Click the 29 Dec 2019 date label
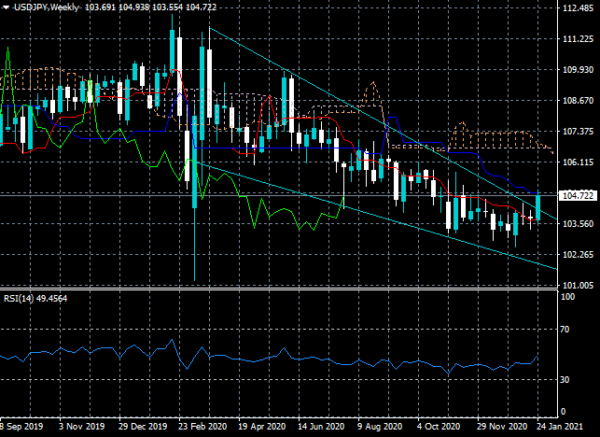This screenshot has width=600, height=437. (143, 426)
